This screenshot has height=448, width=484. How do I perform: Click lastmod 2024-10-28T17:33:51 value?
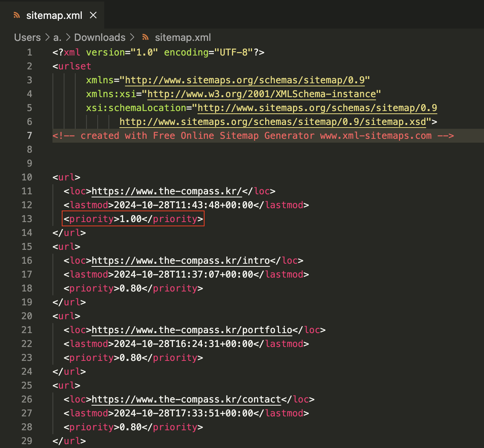click(x=183, y=413)
